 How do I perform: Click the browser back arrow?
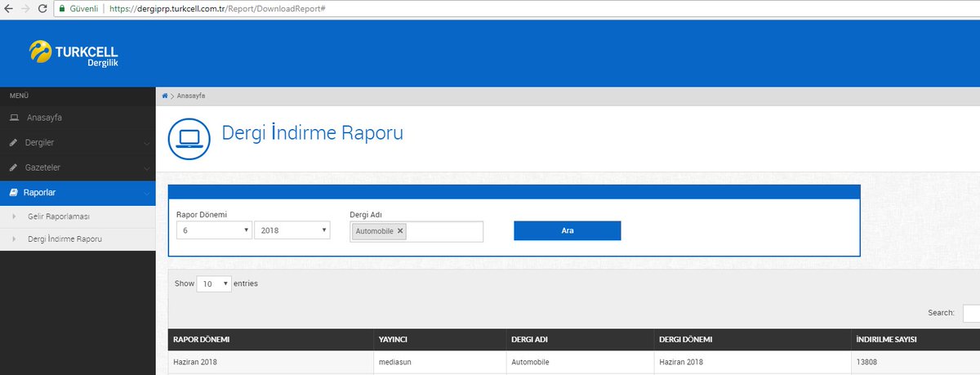[x=7, y=7]
